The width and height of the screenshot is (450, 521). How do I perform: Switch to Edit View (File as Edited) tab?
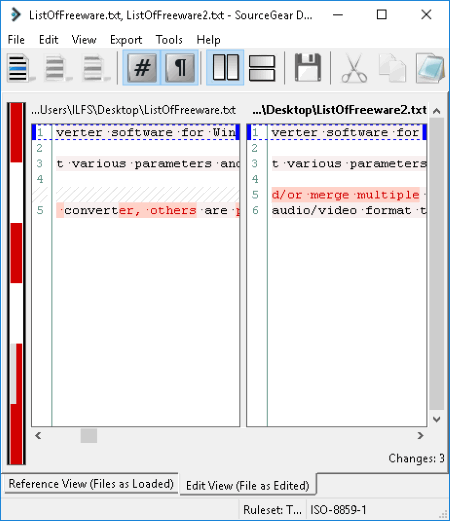click(248, 485)
